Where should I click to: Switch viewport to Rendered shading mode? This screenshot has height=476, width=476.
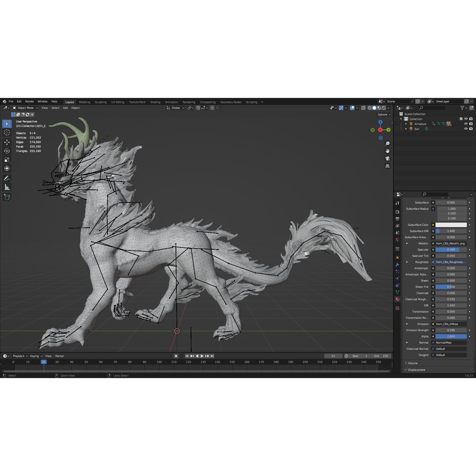(384, 108)
